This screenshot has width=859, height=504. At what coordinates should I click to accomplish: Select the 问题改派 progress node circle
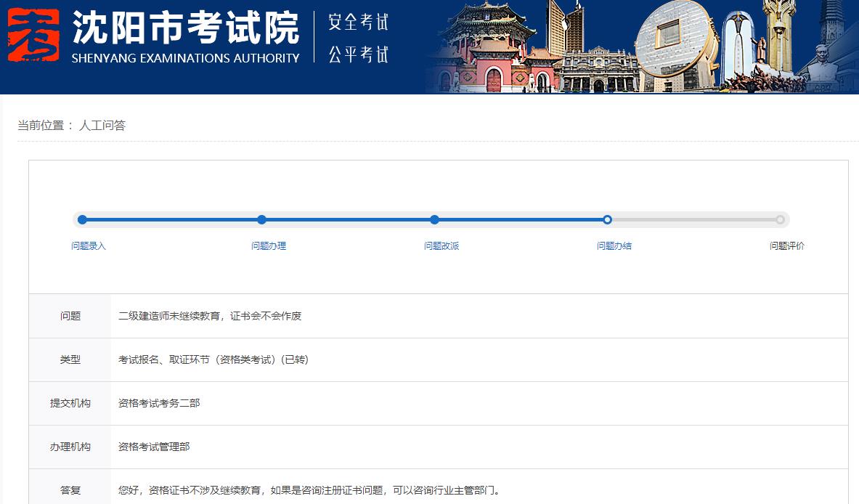coord(434,219)
